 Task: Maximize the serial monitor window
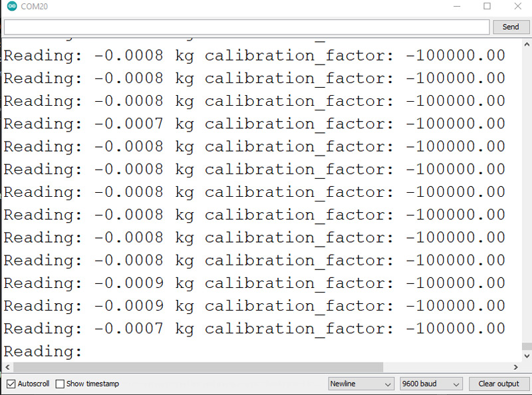point(487,7)
